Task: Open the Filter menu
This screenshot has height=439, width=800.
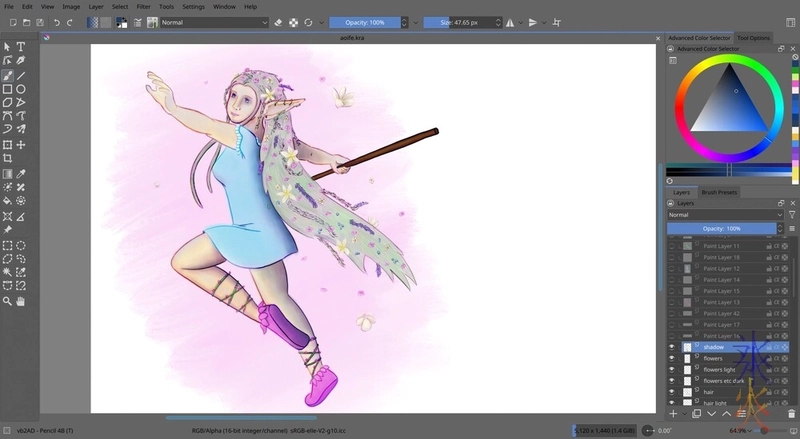Action: pyautogui.click(x=144, y=6)
